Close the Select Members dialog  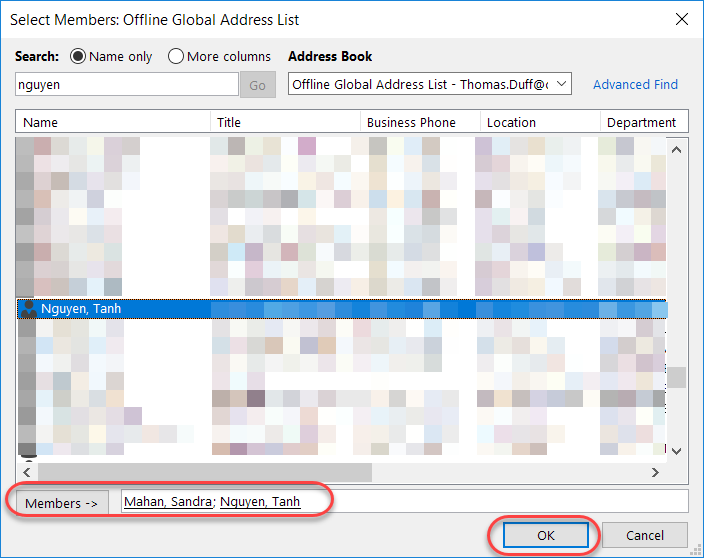click(682, 19)
